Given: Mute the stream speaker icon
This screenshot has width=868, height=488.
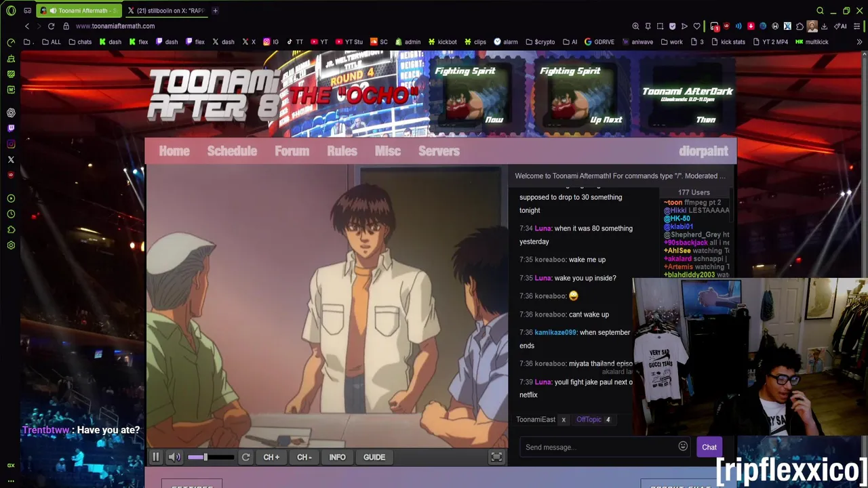Looking at the screenshot, I should 174,457.
